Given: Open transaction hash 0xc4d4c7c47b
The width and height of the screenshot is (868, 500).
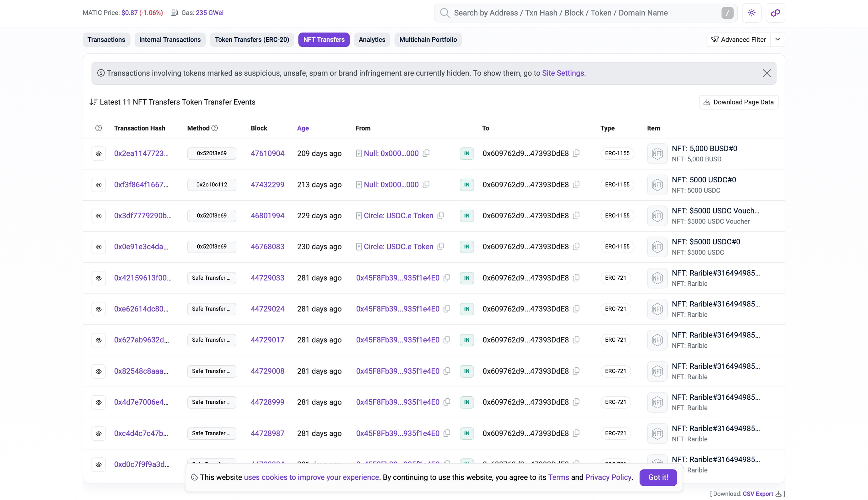Looking at the screenshot, I should (x=141, y=433).
